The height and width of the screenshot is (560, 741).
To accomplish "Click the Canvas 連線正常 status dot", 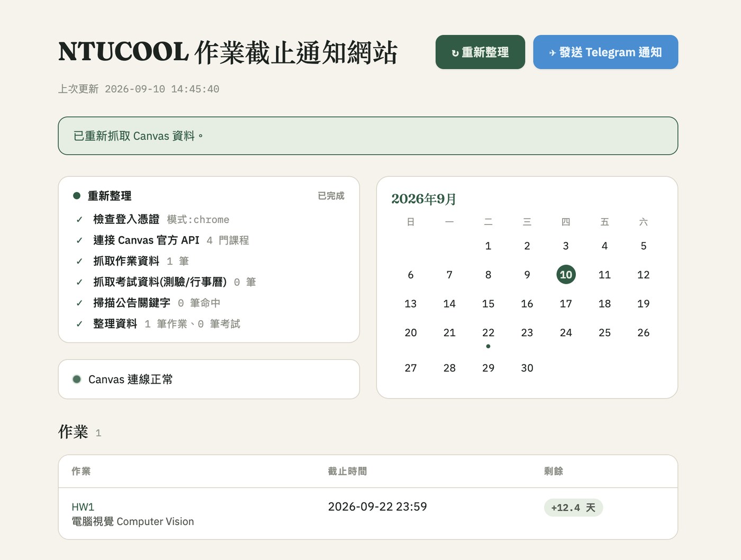I will click(77, 379).
